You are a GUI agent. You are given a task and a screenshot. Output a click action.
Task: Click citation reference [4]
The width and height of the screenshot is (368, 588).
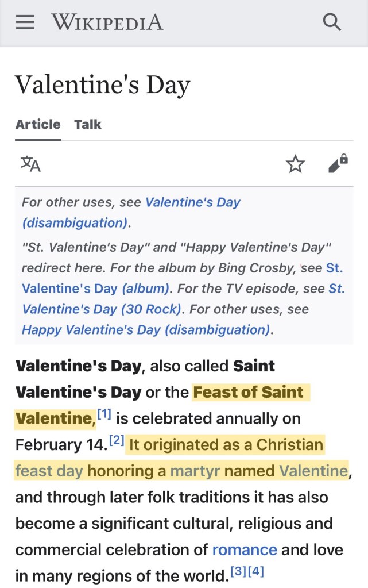(255, 571)
